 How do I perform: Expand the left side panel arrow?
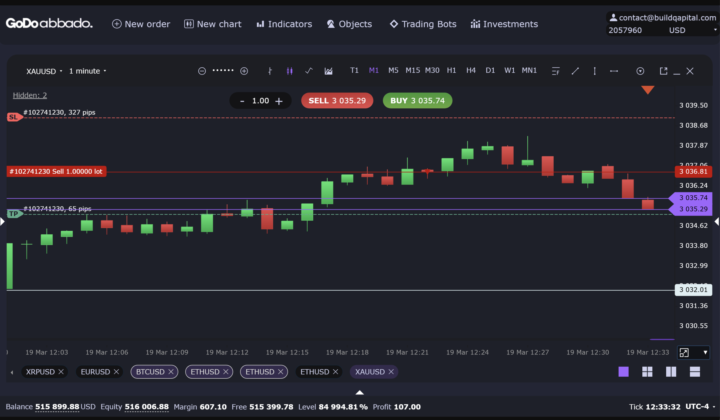point(2,222)
